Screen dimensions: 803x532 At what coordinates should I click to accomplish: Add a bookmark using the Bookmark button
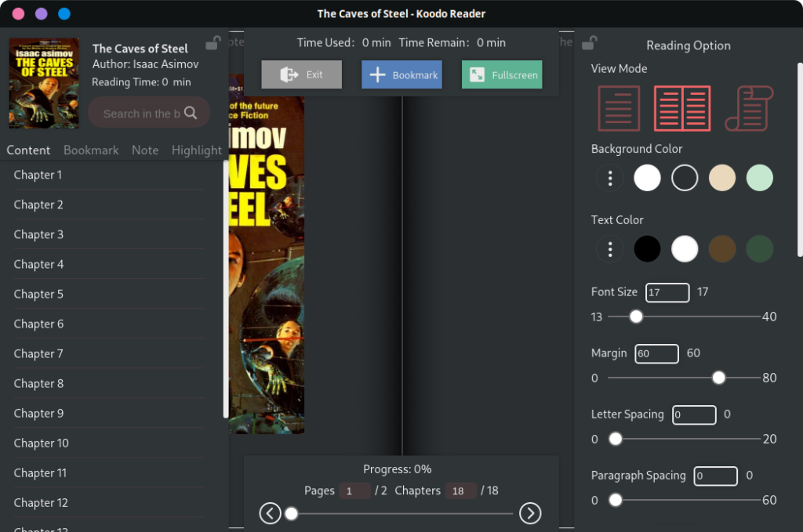pos(401,74)
